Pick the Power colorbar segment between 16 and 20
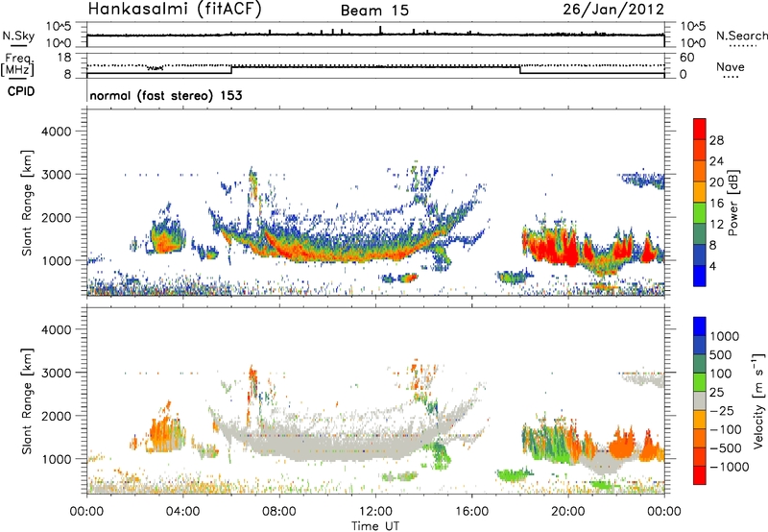 [x=700, y=192]
